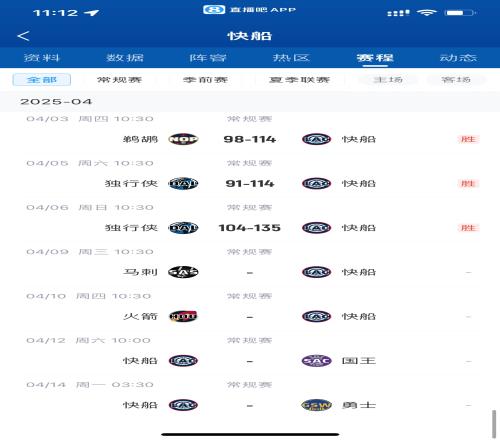Tap the Rockets HOU team logo
The width and height of the screenshot is (500, 440).
[x=183, y=316]
